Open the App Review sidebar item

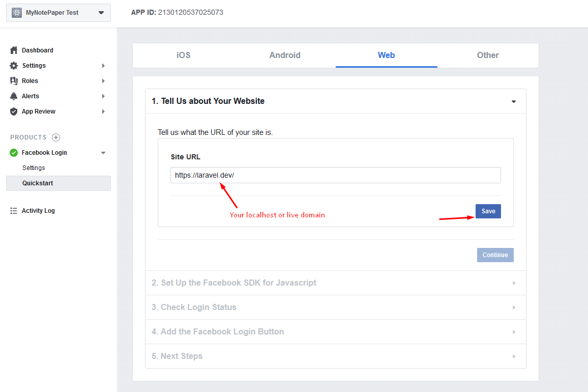pos(39,111)
